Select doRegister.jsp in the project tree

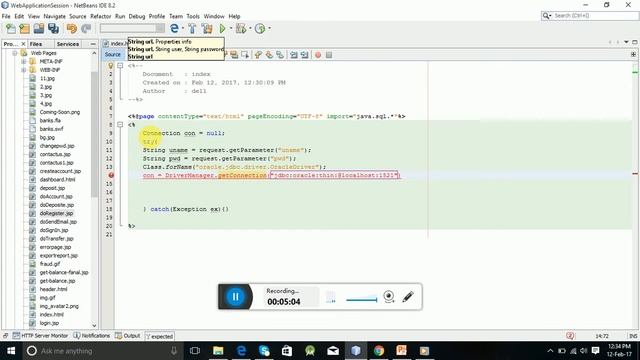(x=56, y=213)
